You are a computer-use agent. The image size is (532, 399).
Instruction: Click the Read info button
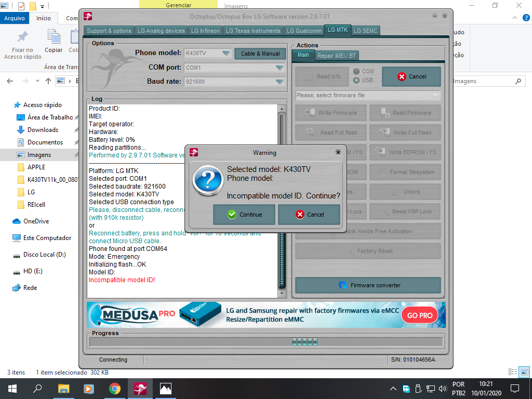[x=322, y=77]
